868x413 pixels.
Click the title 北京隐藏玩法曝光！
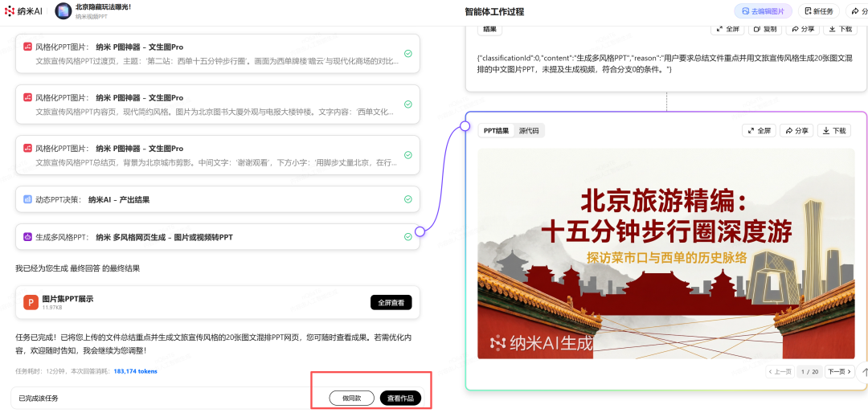pyautogui.click(x=103, y=7)
